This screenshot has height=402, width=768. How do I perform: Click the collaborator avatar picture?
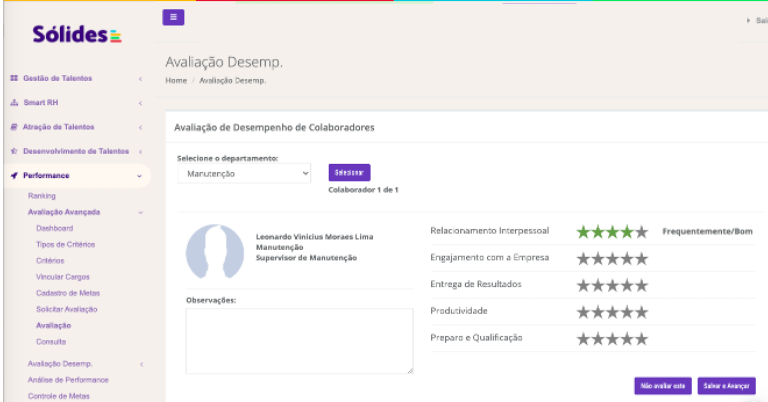click(x=215, y=251)
